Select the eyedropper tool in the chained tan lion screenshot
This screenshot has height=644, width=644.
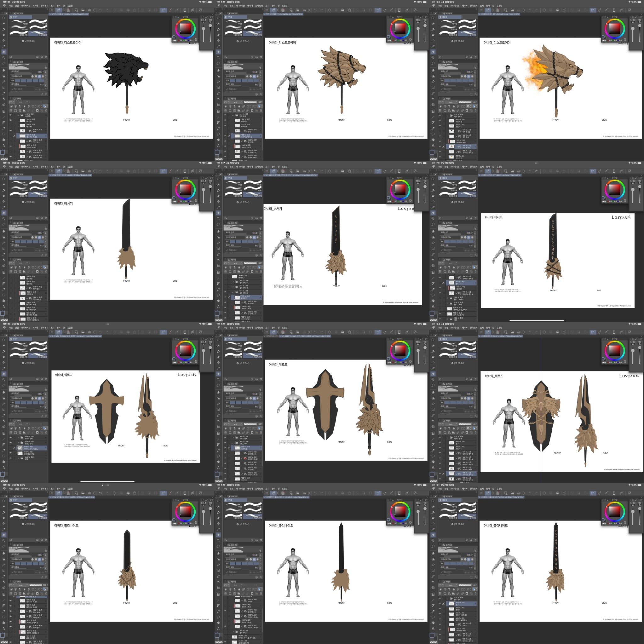218,46
